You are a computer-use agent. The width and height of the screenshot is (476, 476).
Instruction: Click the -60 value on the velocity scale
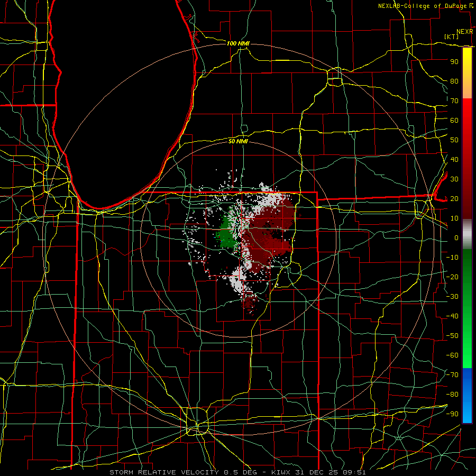point(452,355)
